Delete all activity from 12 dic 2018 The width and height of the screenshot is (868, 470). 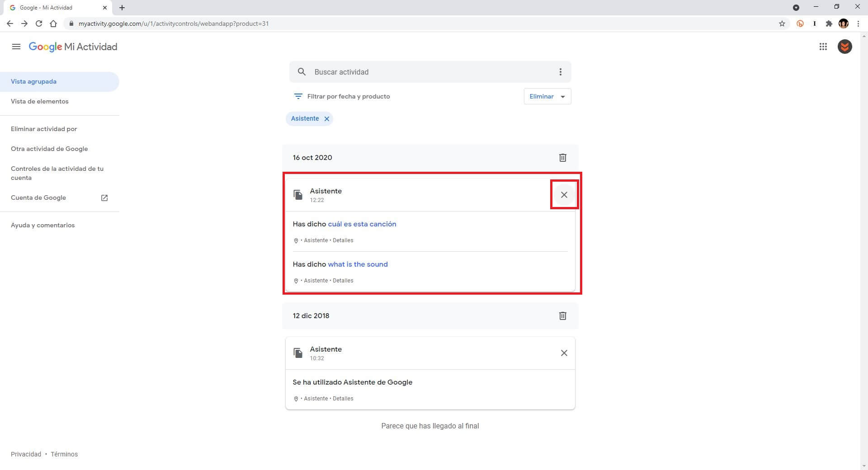click(562, 316)
